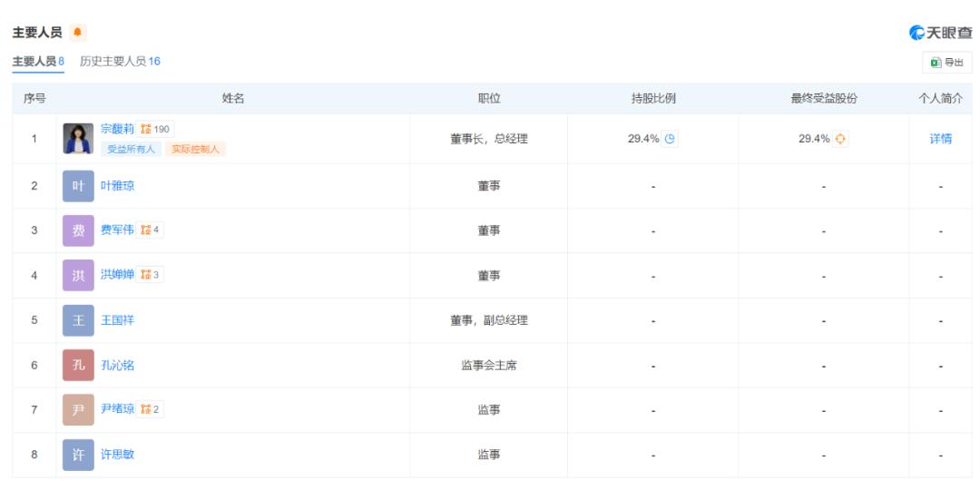Screen dimensions: 980x490
Task: Open 洪婵婵's related companies badge 3
Action: (151, 274)
